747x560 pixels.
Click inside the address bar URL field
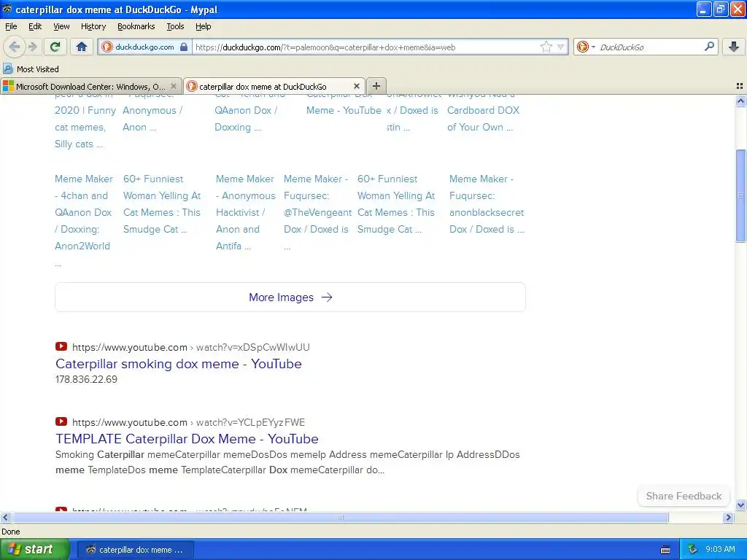coord(366,47)
